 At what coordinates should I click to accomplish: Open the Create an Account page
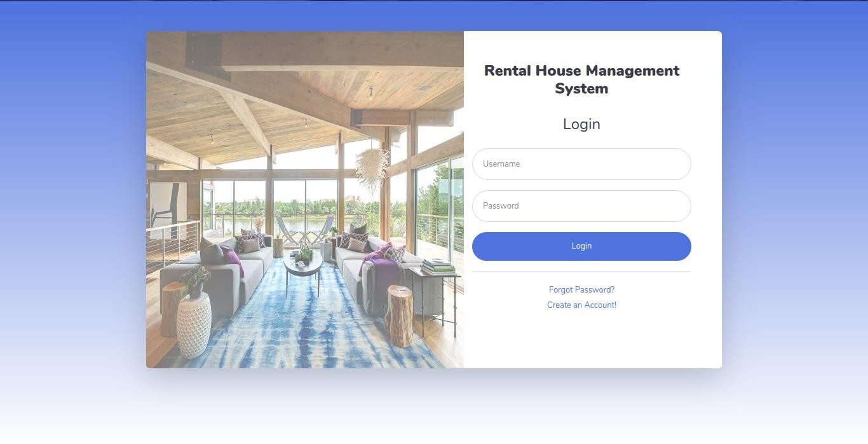coord(581,305)
